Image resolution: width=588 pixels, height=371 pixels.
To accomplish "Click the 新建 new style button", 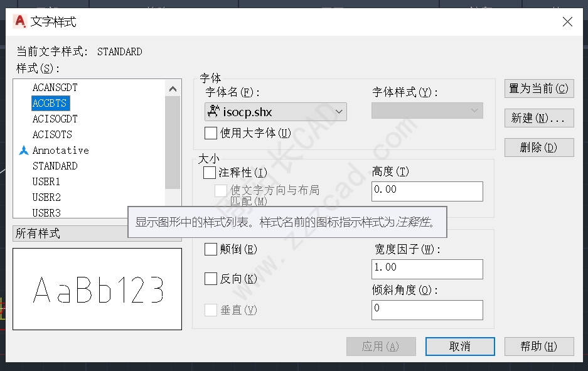I will click(x=539, y=118).
